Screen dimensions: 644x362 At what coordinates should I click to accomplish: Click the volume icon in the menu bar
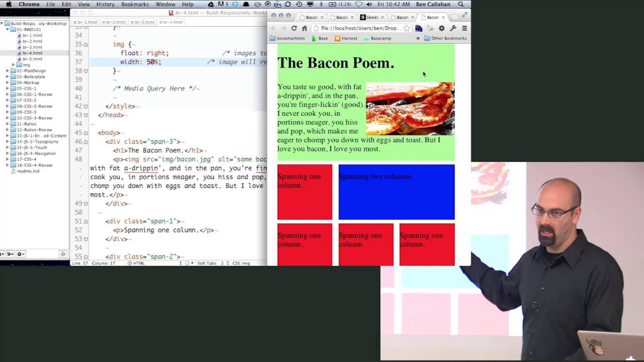click(370, 4)
